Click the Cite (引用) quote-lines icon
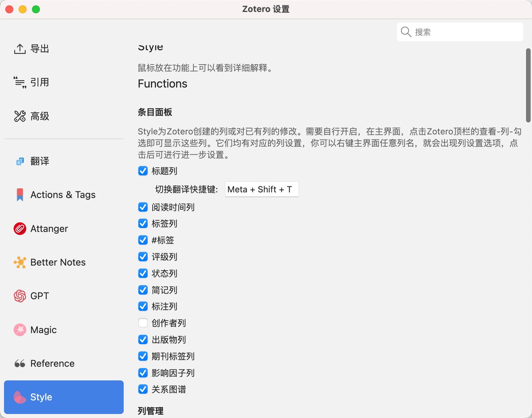The width and height of the screenshot is (532, 418). [x=20, y=82]
